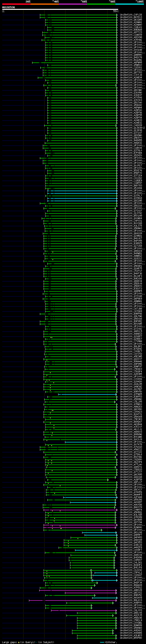Click the alignment bar for UniRef100_A6PWH8
The height and width of the screenshot is (644, 146).
tap(75, 63)
